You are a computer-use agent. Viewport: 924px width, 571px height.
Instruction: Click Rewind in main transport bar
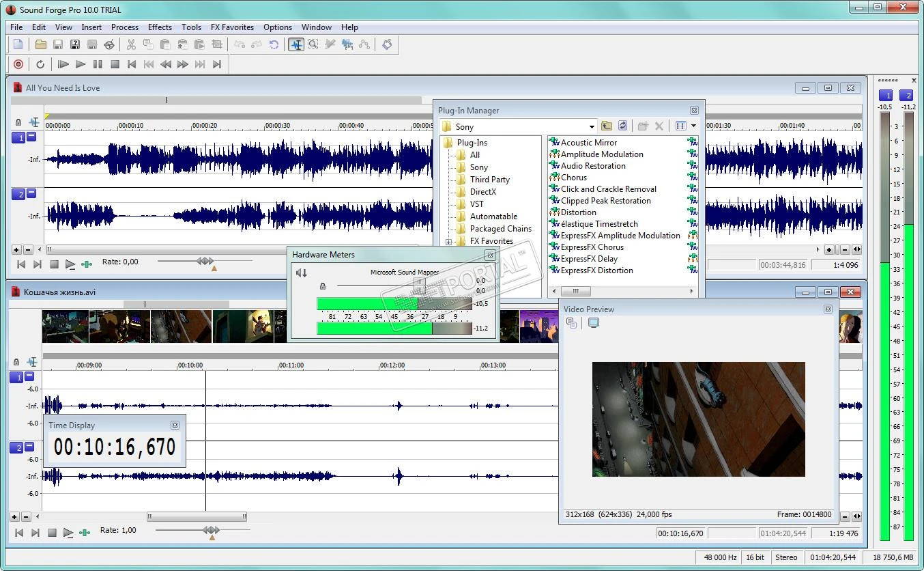(166, 64)
